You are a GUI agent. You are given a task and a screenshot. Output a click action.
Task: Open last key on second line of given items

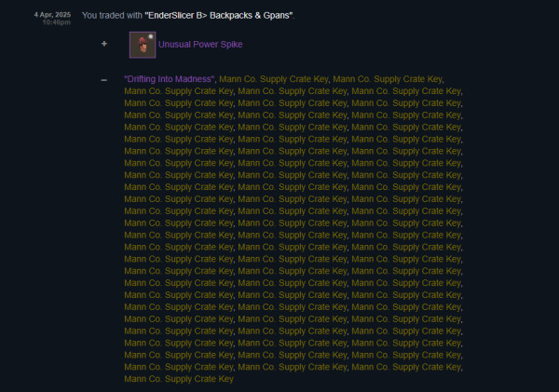(406, 91)
